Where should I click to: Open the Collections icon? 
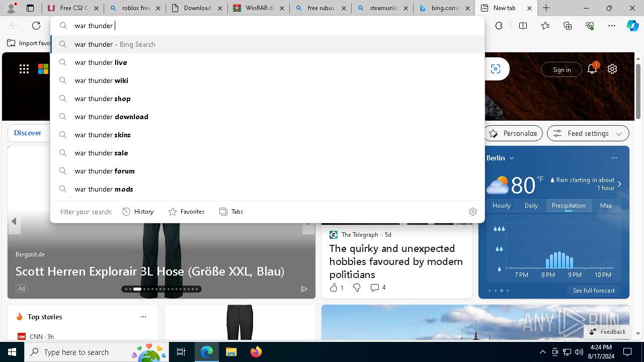[x=568, y=26]
